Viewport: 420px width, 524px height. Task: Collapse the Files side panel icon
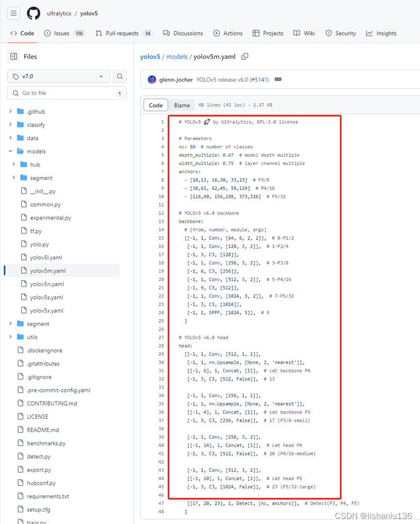pyautogui.click(x=14, y=57)
